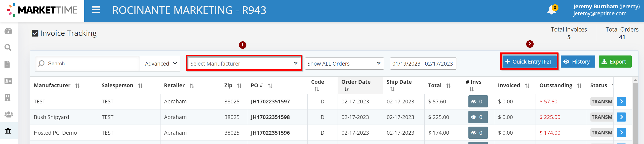The width and height of the screenshot is (644, 144).
Task: Open the contact card sidebar icon
Action: coord(8,81)
